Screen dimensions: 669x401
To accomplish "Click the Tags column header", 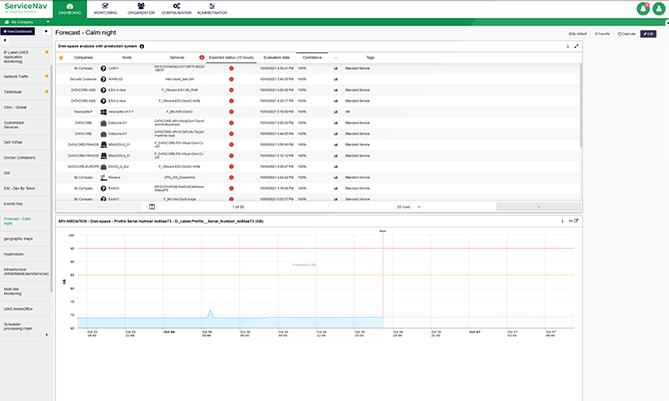I will pyautogui.click(x=370, y=58).
